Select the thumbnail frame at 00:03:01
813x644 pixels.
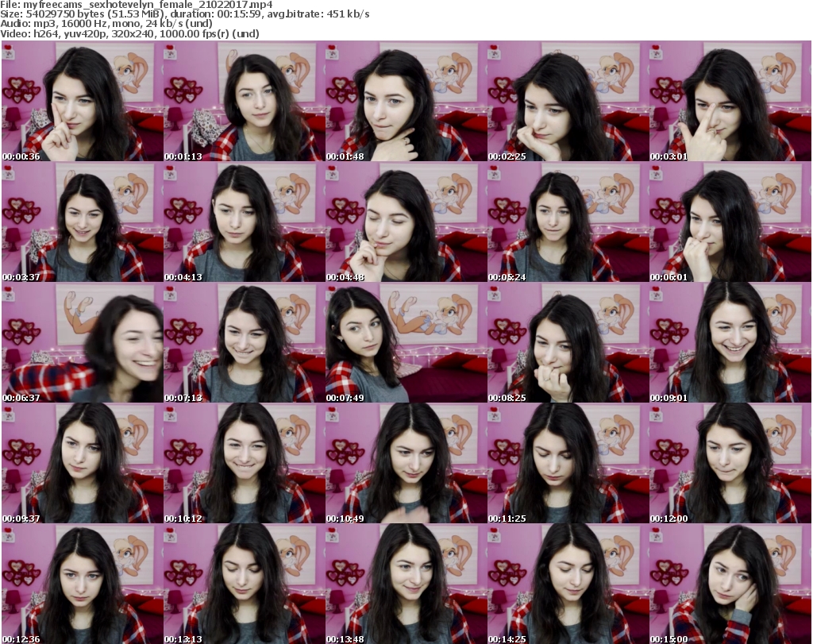[x=730, y=101]
